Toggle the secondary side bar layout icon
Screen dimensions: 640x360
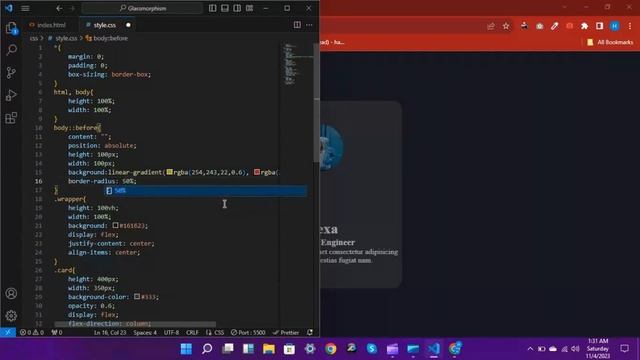237,8
